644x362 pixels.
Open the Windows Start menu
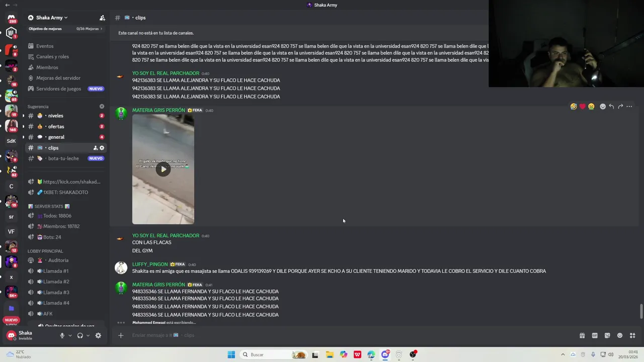(x=231, y=354)
